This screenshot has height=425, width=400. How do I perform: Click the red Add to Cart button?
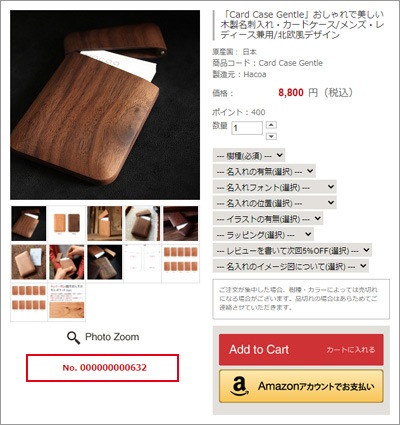[x=301, y=350]
